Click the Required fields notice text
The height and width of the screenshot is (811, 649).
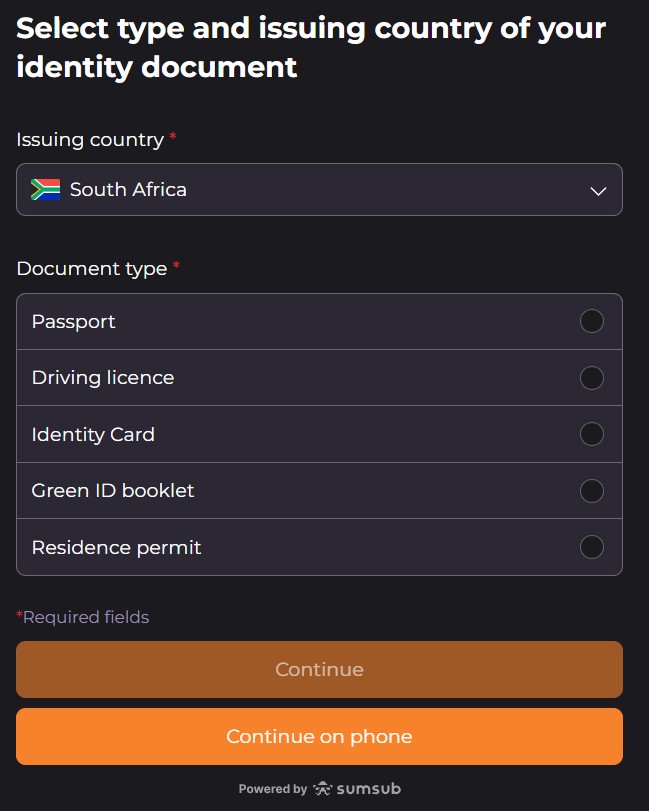click(83, 617)
